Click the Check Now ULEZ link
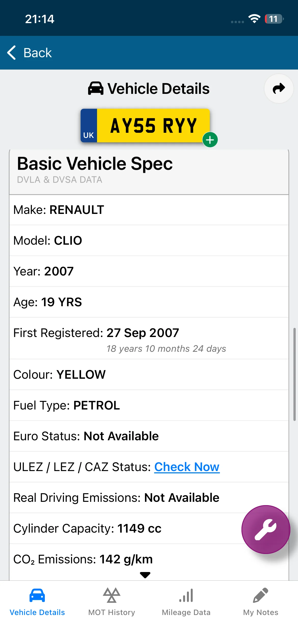298x644 pixels. (187, 467)
